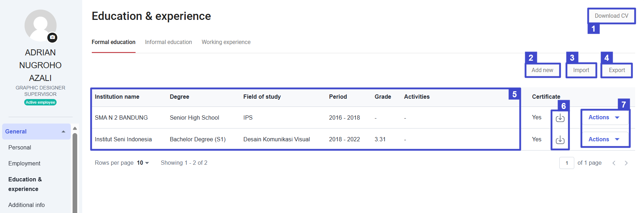Click the camera icon on profile photo

pyautogui.click(x=52, y=37)
